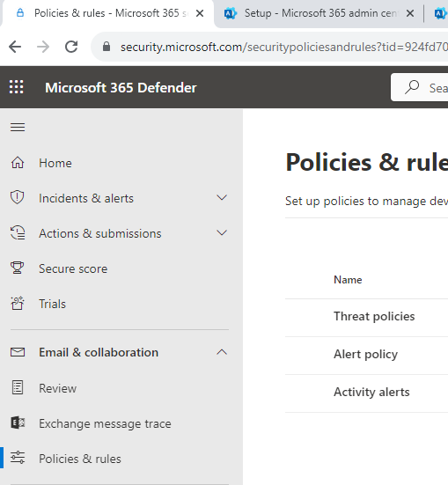Click the Review document icon
This screenshot has width=448, height=485.
pos(18,387)
